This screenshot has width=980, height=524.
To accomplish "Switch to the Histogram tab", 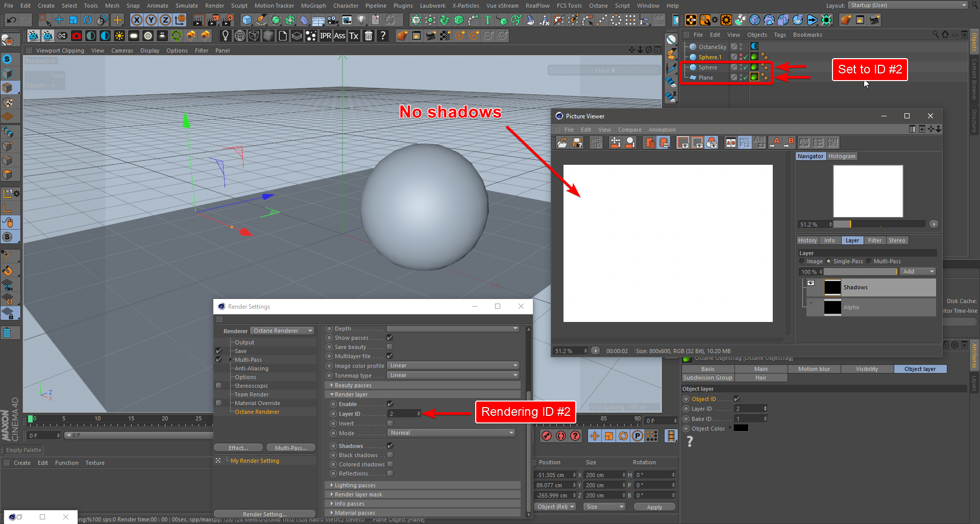I will pos(842,156).
